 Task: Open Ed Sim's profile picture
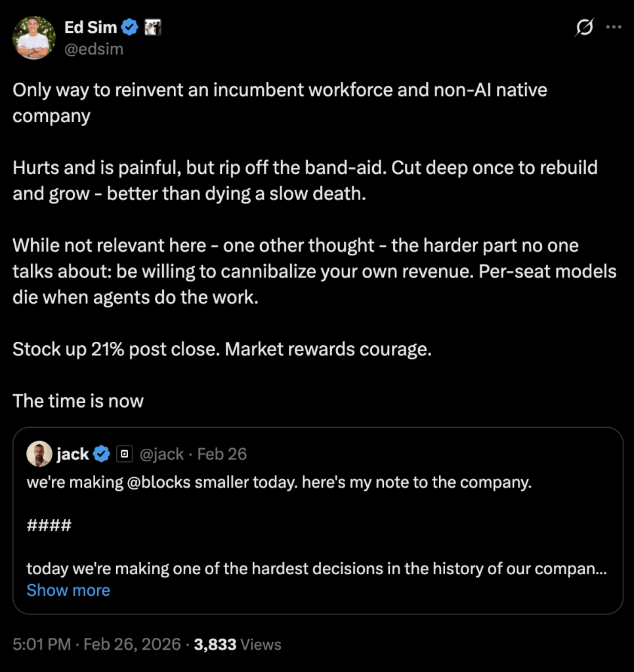pos(34,37)
